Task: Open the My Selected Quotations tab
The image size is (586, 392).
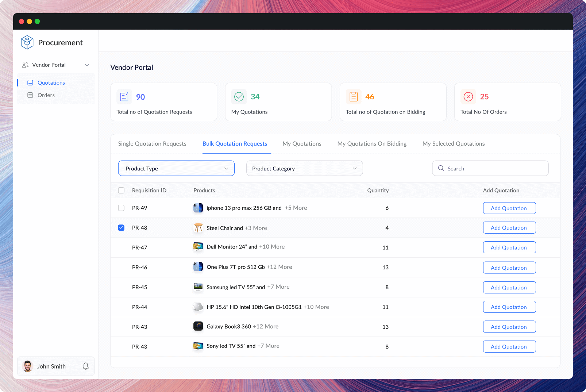Action: 453,143
